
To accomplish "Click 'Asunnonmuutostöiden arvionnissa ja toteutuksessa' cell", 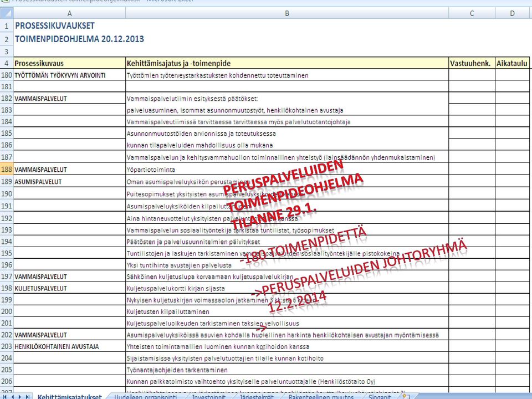I will click(287, 134).
